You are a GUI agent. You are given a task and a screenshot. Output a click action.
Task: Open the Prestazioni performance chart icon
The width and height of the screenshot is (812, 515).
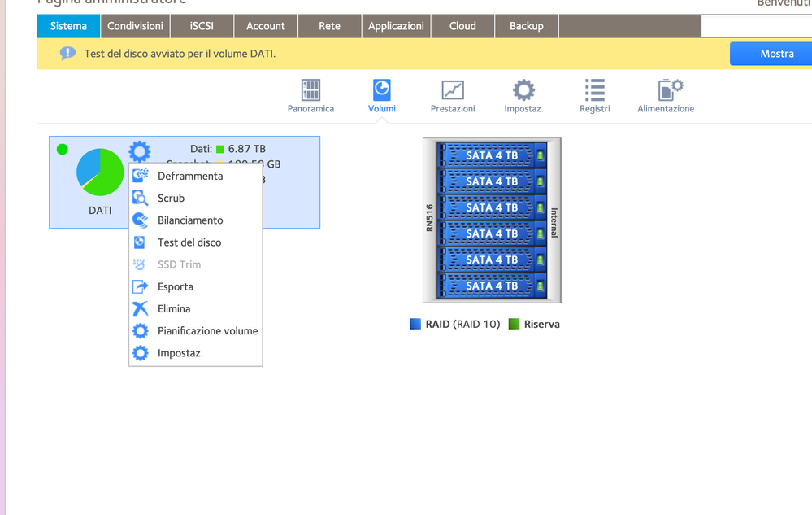click(x=453, y=90)
